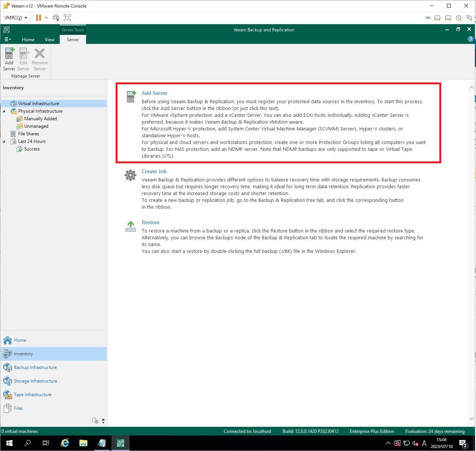Click the Add Server icon in main pane
The image size is (476, 451).
coord(131,96)
